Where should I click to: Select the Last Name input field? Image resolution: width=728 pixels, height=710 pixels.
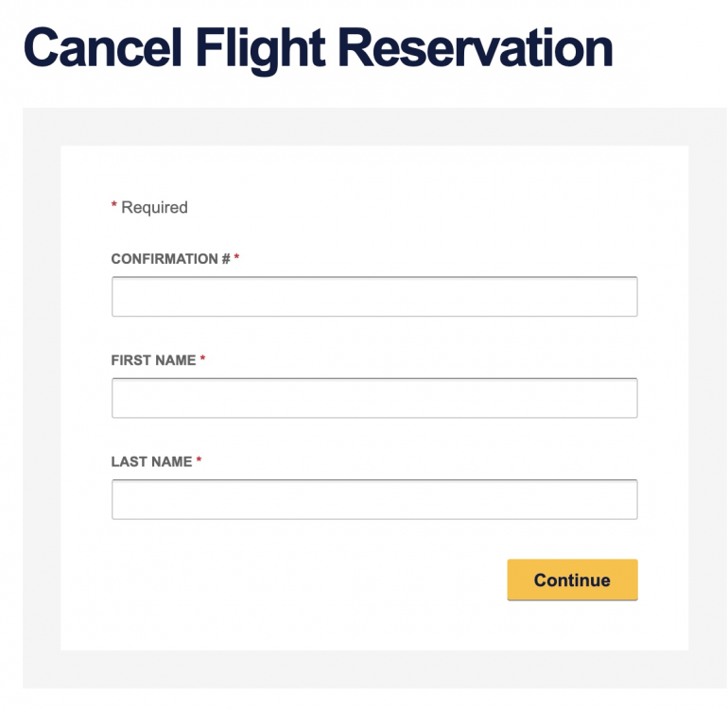click(374, 499)
